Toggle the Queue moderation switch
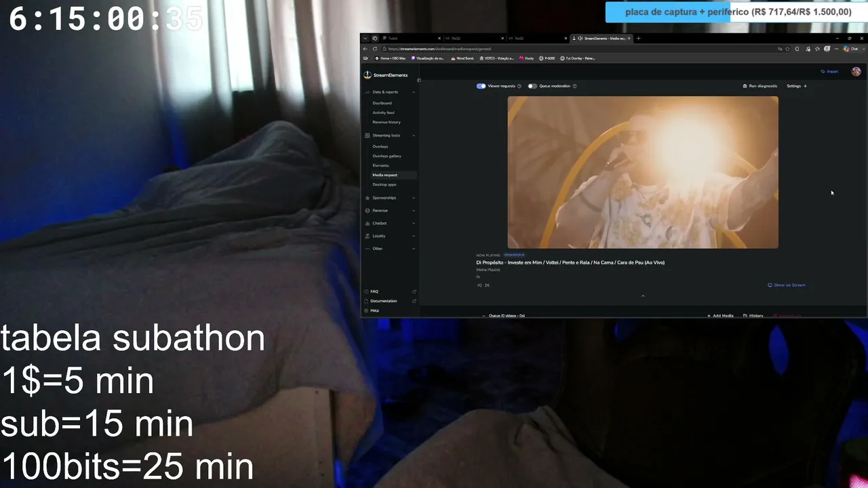Viewport: 868px width, 488px height. click(532, 86)
